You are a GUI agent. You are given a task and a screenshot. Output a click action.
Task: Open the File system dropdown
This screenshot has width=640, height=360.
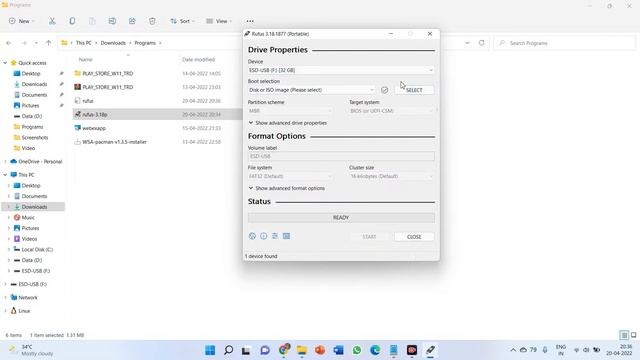pos(290,176)
